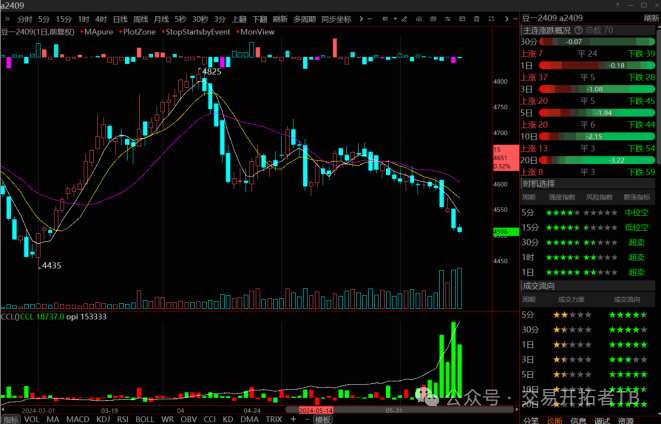Screen dimensions: 661x424
Task: Click the cursor pointer tool icon
Action: pyautogui.click(x=385, y=19)
